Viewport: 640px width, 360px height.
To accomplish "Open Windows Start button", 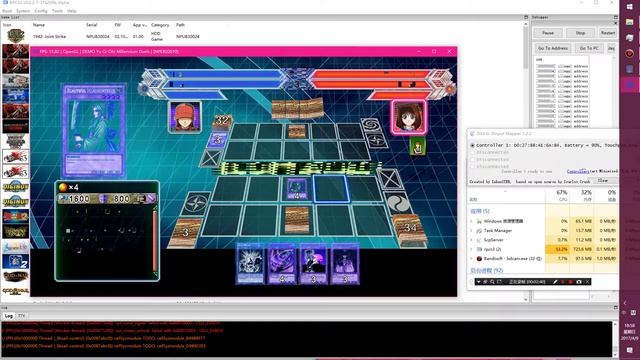I will tap(630, 7).
